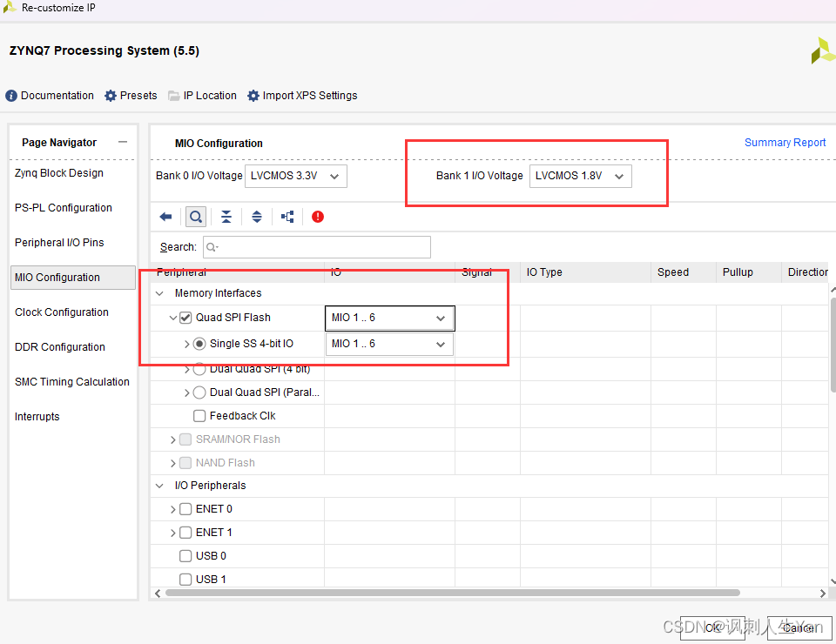Image resolution: width=836 pixels, height=644 pixels.
Task: Go to Interrupts page
Action: [x=37, y=417]
